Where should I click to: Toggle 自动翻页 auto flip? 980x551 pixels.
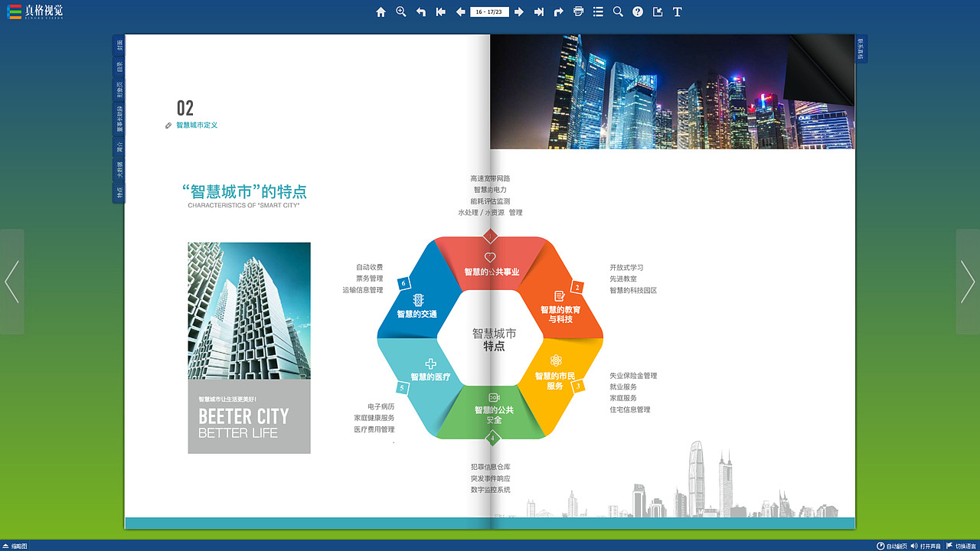tap(892, 546)
